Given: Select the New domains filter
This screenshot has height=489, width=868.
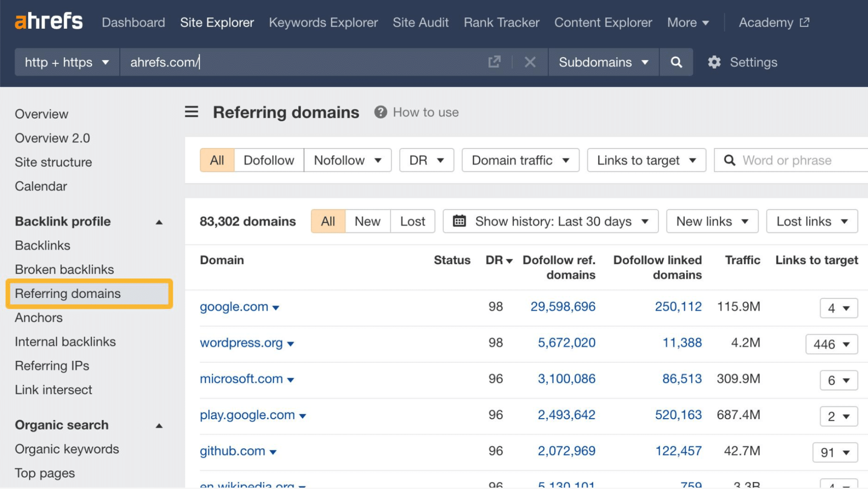Looking at the screenshot, I should click(367, 221).
